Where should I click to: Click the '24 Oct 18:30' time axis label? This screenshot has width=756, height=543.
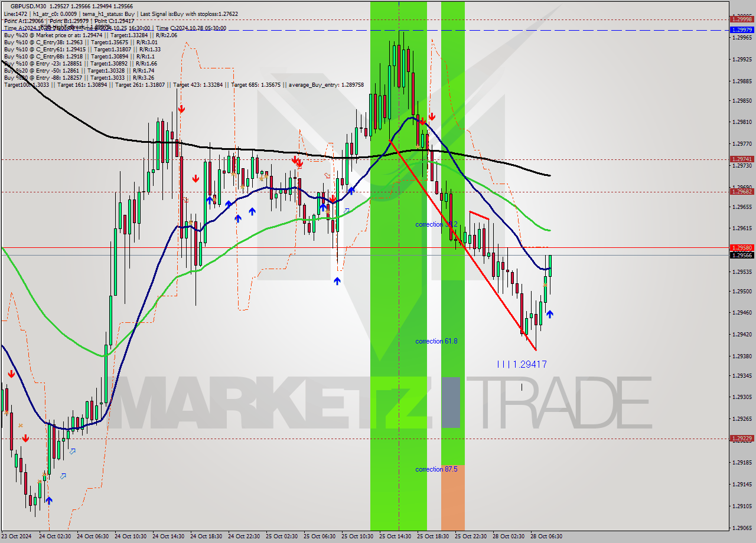[206, 537]
